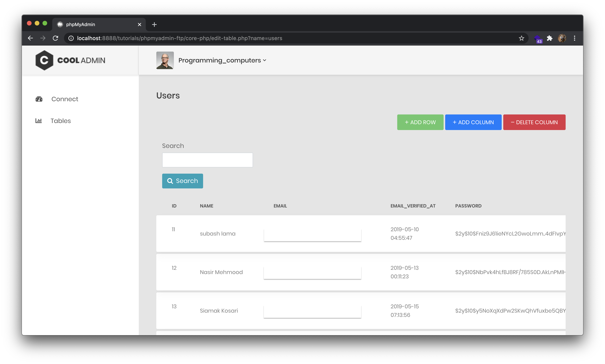Click the teal Search button
Screen dimensions: 605x364
click(182, 181)
